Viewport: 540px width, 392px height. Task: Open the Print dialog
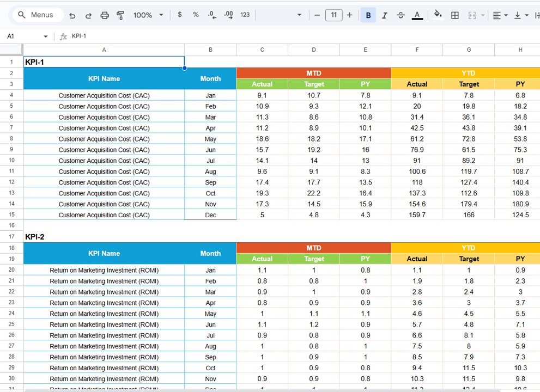(x=105, y=15)
